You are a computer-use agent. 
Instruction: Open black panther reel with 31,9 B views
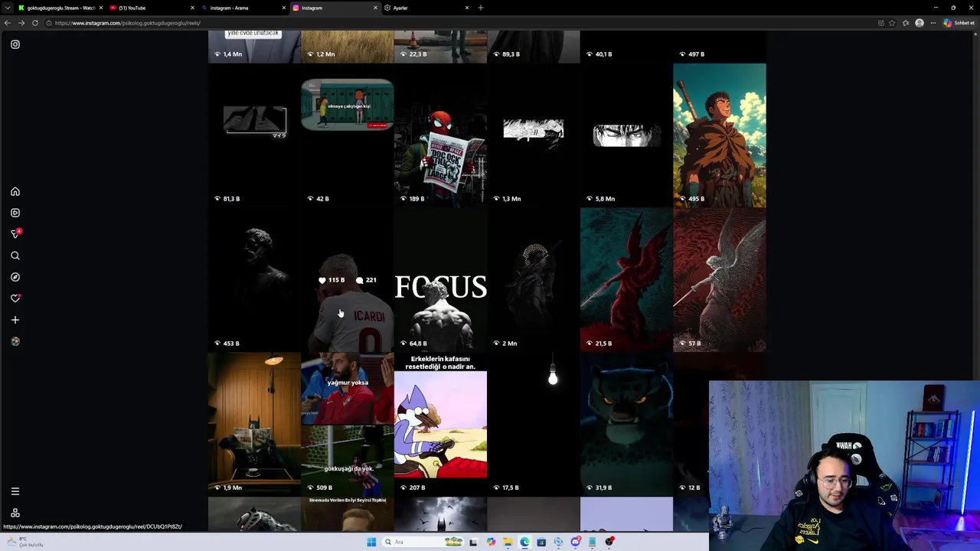click(x=626, y=424)
